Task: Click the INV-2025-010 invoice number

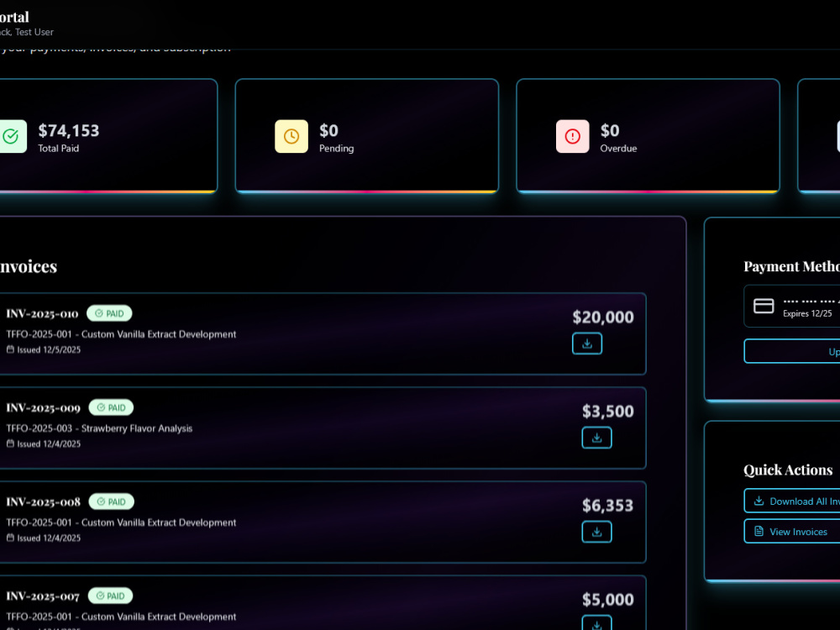Action: [42, 314]
